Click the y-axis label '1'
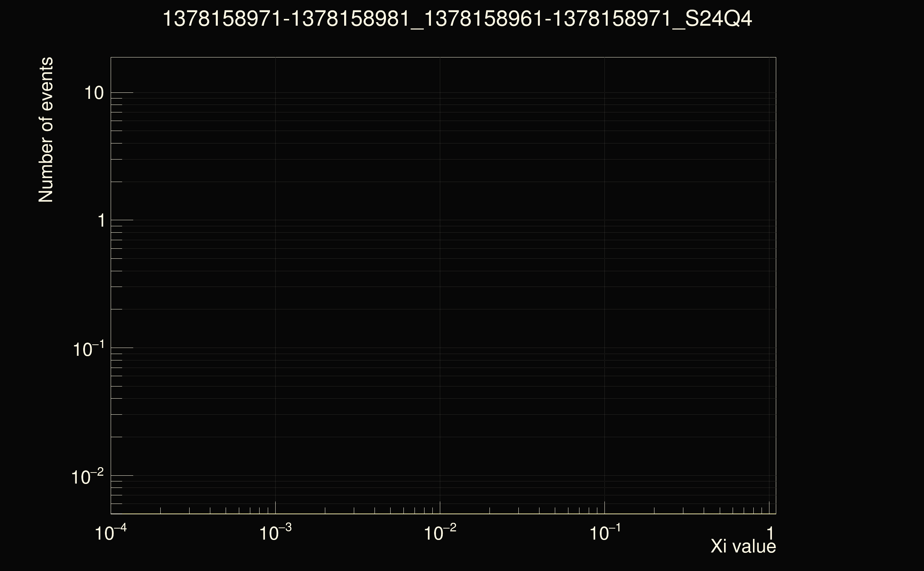Screen dimensions: 924x571 pos(101,221)
